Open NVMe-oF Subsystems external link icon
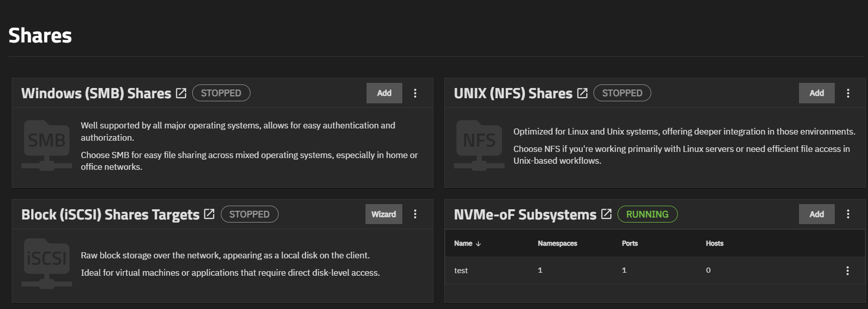This screenshot has height=309, width=868. (x=606, y=214)
